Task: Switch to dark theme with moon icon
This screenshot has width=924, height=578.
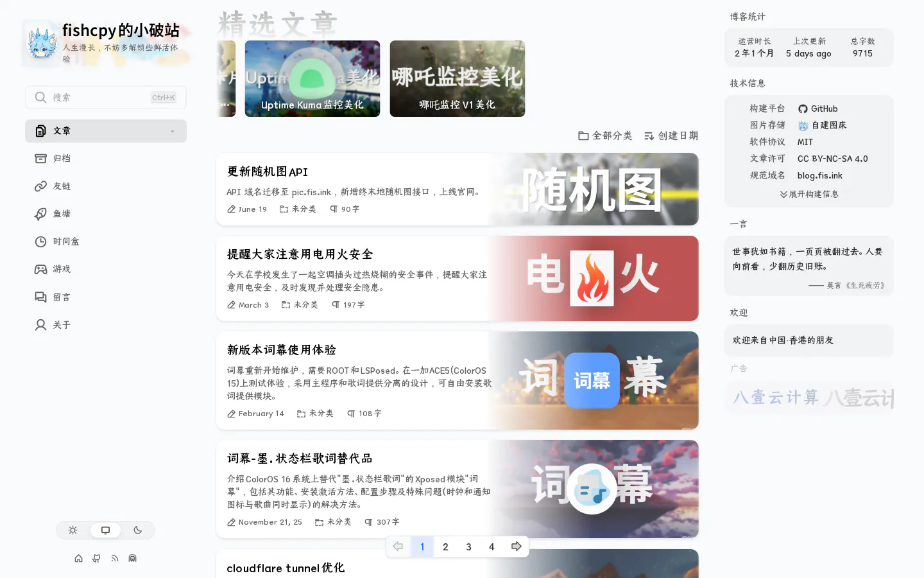Action: (x=138, y=530)
